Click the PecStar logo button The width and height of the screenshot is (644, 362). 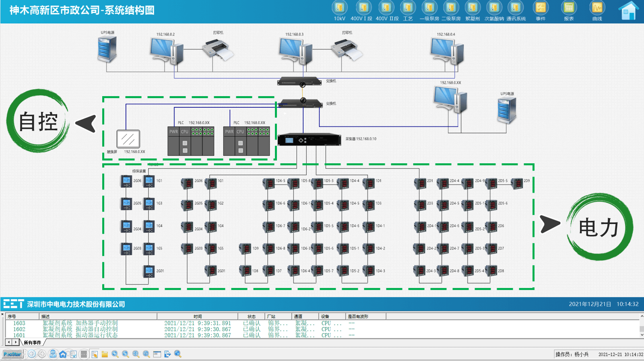[x=12, y=354]
